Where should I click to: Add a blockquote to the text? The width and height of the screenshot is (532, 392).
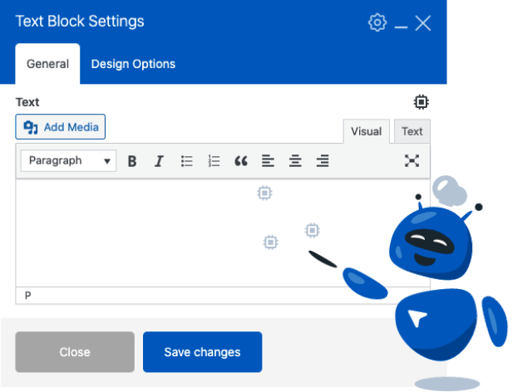241,161
